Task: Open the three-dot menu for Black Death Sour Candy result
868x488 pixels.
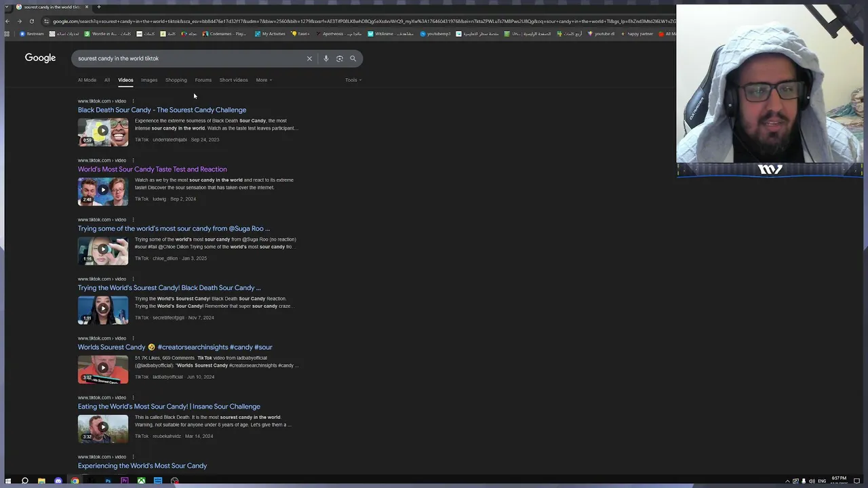Action: pos(133,101)
